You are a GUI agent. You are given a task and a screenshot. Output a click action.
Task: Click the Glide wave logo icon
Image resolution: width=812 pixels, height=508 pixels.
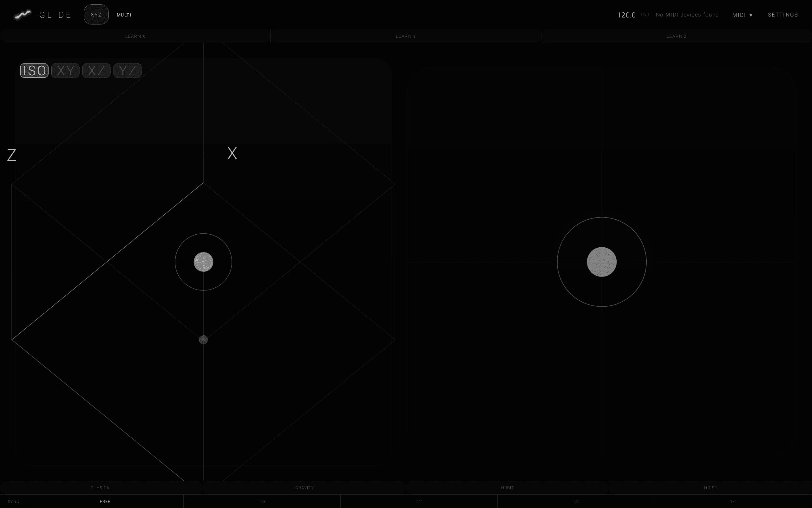(23, 15)
